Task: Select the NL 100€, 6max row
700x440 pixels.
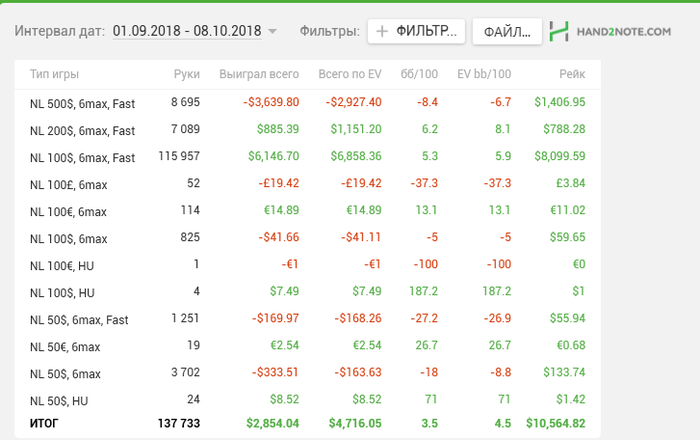Action: 307,211
